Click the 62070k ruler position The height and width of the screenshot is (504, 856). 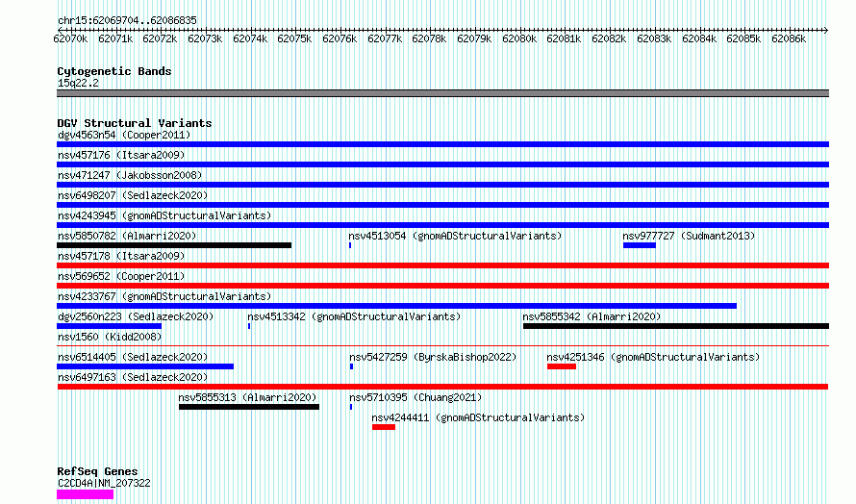point(70,38)
